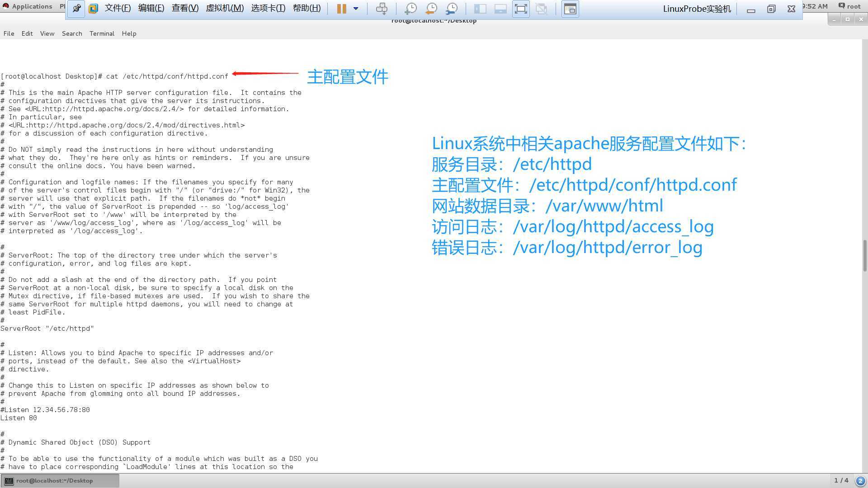This screenshot has width=868, height=488.
Task: Click the pin icon on VMware toolbar
Action: [76, 9]
